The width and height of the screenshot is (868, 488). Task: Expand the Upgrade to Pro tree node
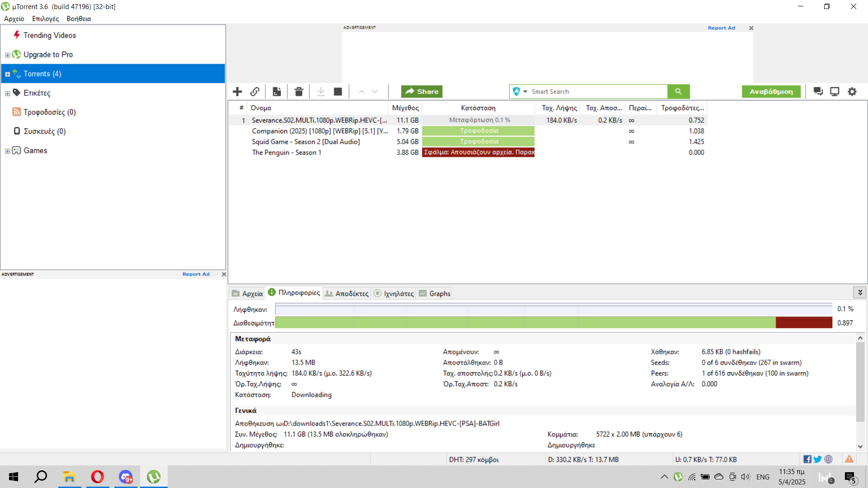[x=7, y=55]
